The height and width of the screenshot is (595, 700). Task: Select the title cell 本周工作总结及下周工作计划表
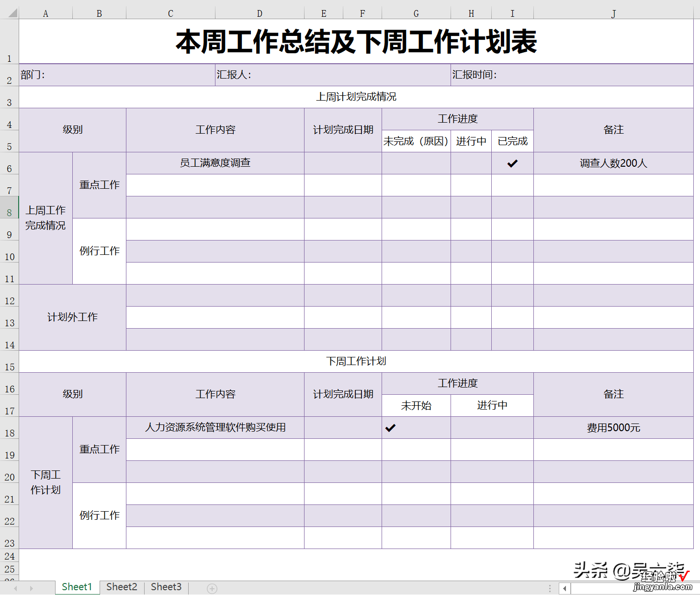pos(356,41)
